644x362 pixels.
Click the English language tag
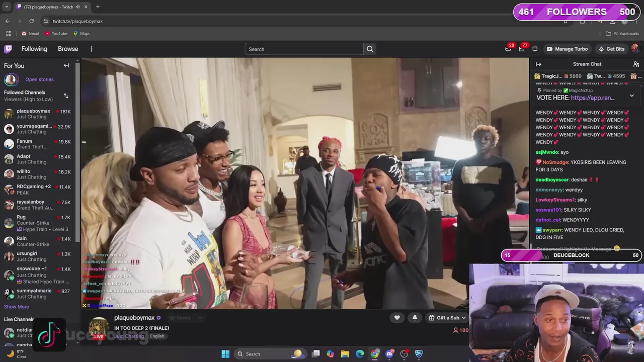click(x=157, y=336)
